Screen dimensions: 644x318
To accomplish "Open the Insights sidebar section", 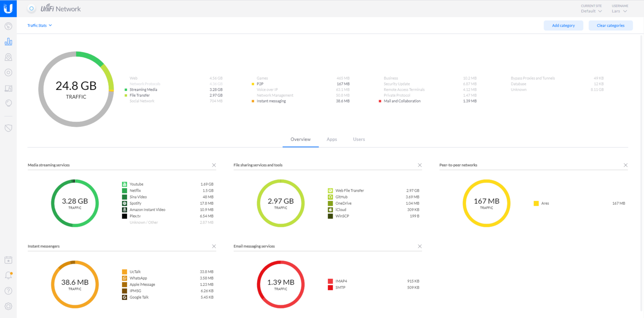I will click(x=8, y=103).
